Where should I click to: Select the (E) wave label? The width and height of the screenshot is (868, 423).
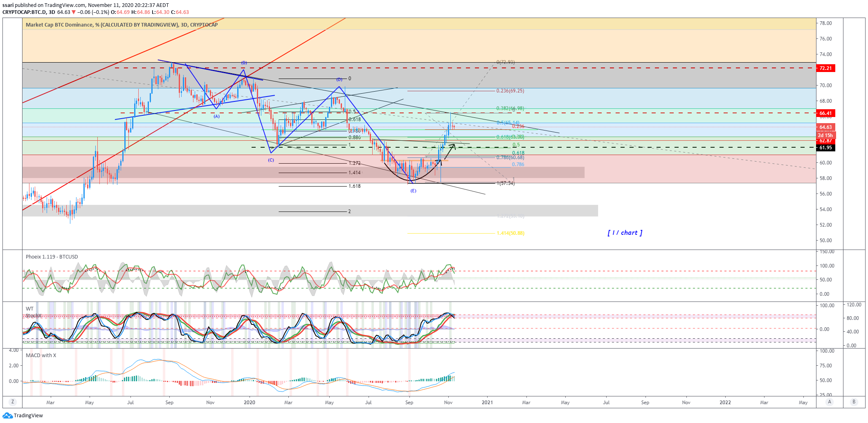click(413, 191)
